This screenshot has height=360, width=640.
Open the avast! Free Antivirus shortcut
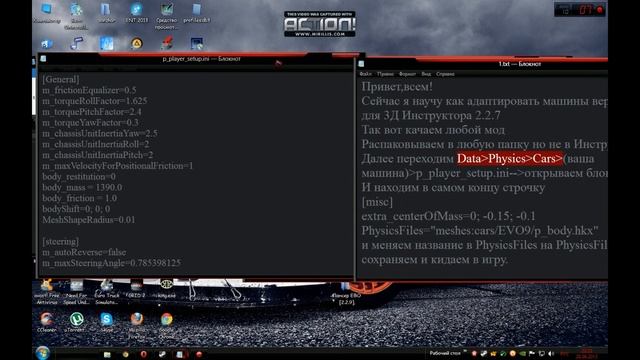47,292
